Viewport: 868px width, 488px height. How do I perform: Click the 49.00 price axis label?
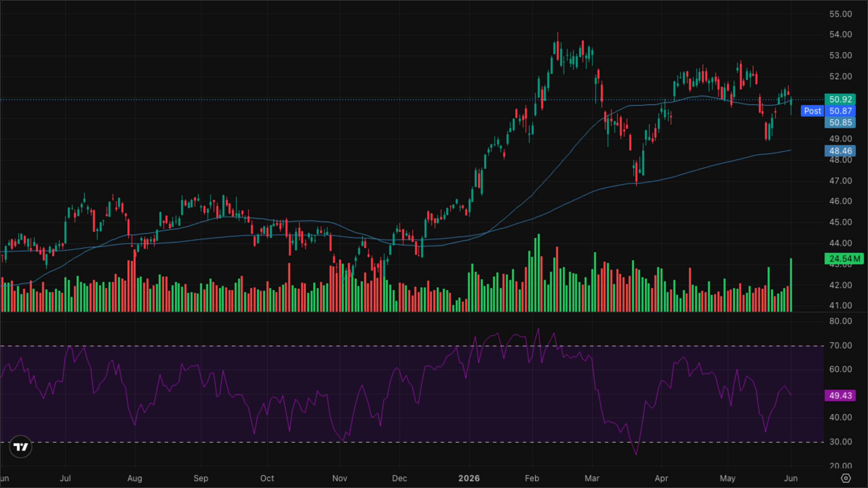click(x=841, y=139)
